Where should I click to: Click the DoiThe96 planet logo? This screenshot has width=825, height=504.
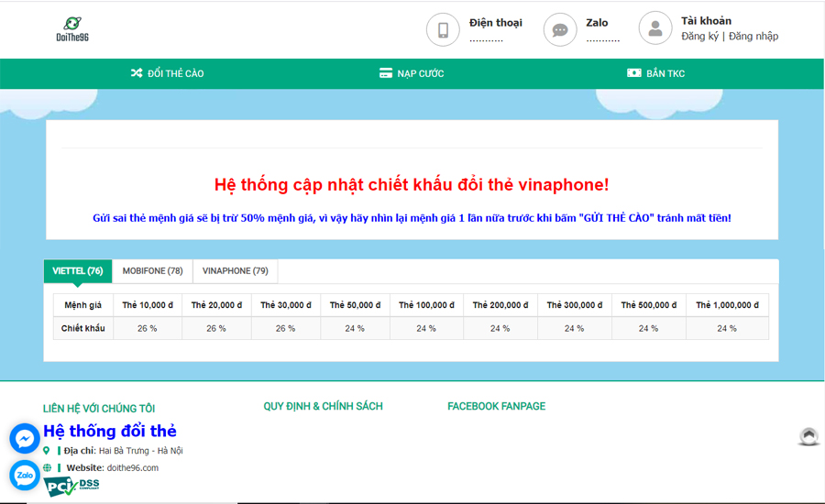(72, 29)
